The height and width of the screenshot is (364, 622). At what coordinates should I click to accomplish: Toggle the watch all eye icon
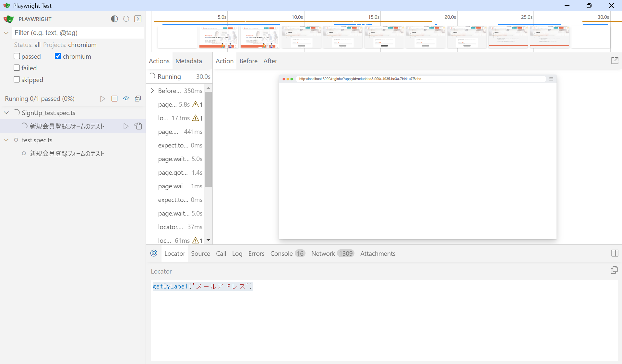(126, 99)
